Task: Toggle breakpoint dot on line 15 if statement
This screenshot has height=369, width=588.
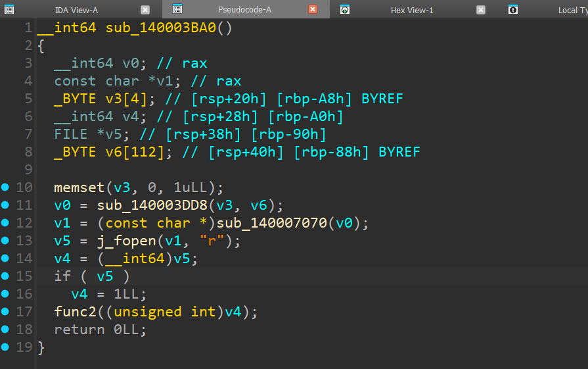Action: 6,276
